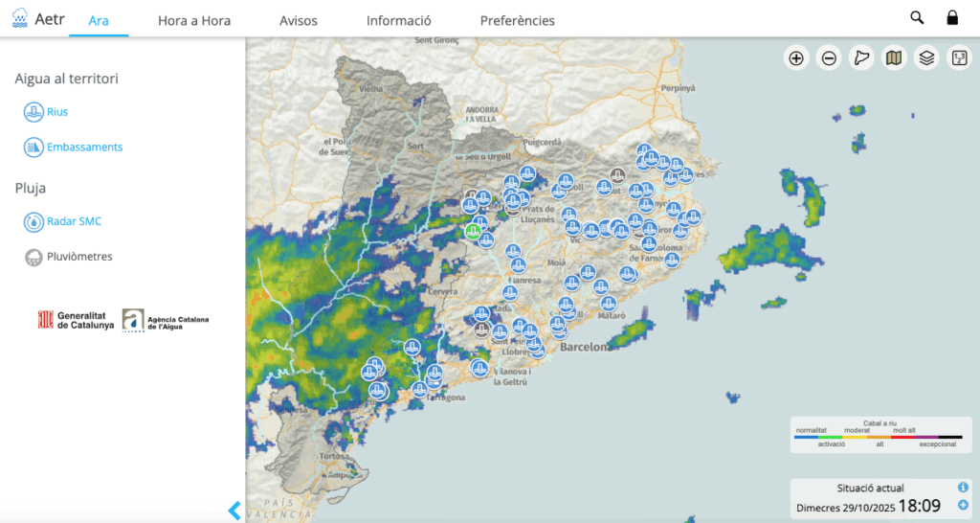Toggle the Radar SMC rain layer
Viewport: 980px width, 523px height.
pyautogui.click(x=34, y=221)
